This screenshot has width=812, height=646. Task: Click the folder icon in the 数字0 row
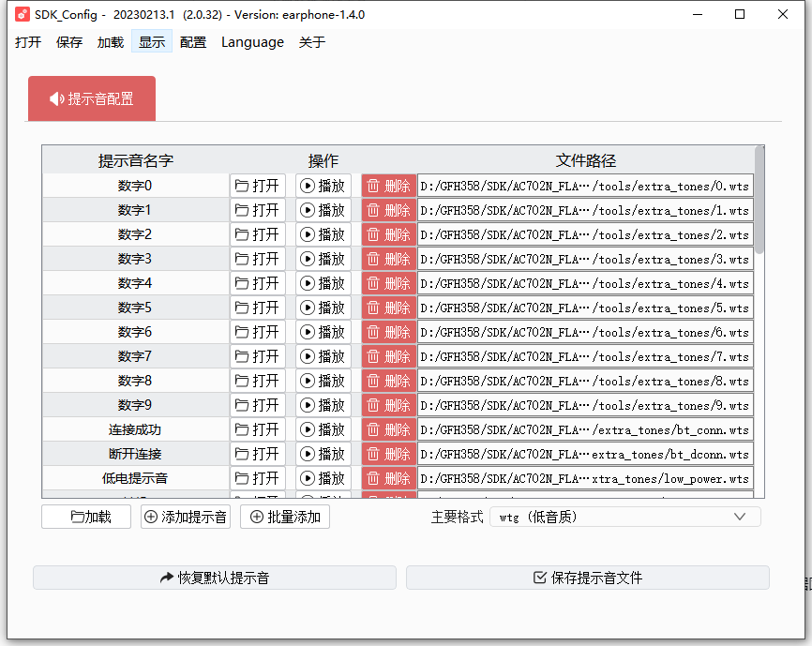point(241,186)
